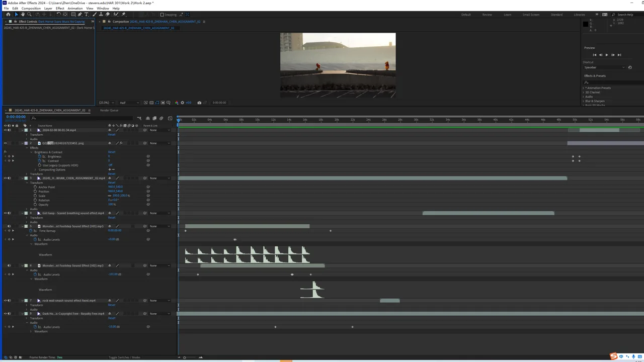Click the current timecode 0:00:00:00
Viewport: 644px width, 362px height.
(x=16, y=117)
